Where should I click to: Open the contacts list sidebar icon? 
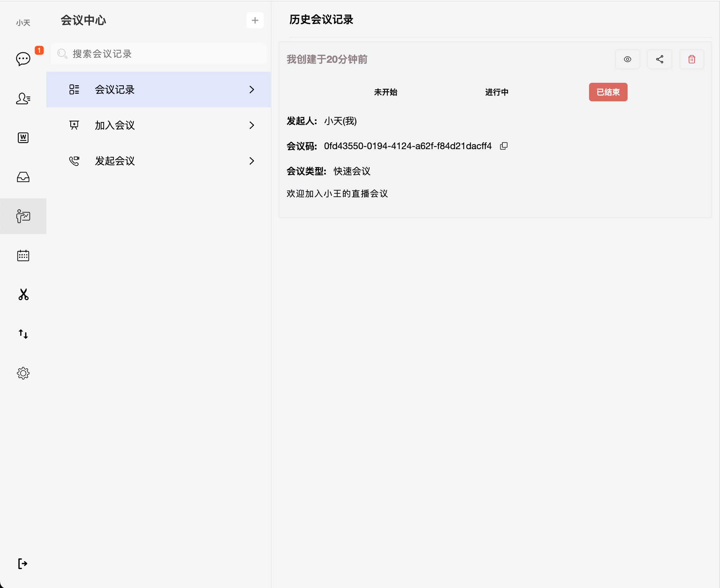(x=23, y=98)
